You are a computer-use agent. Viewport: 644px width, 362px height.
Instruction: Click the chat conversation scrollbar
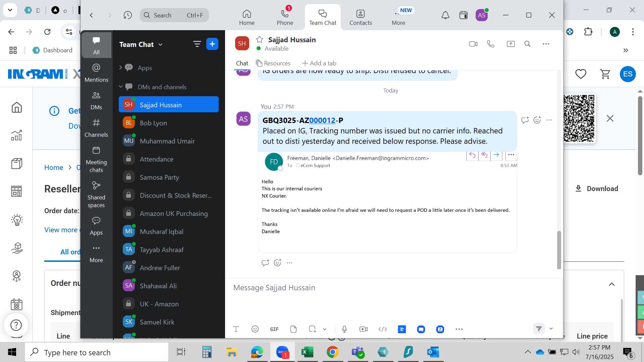click(559, 250)
